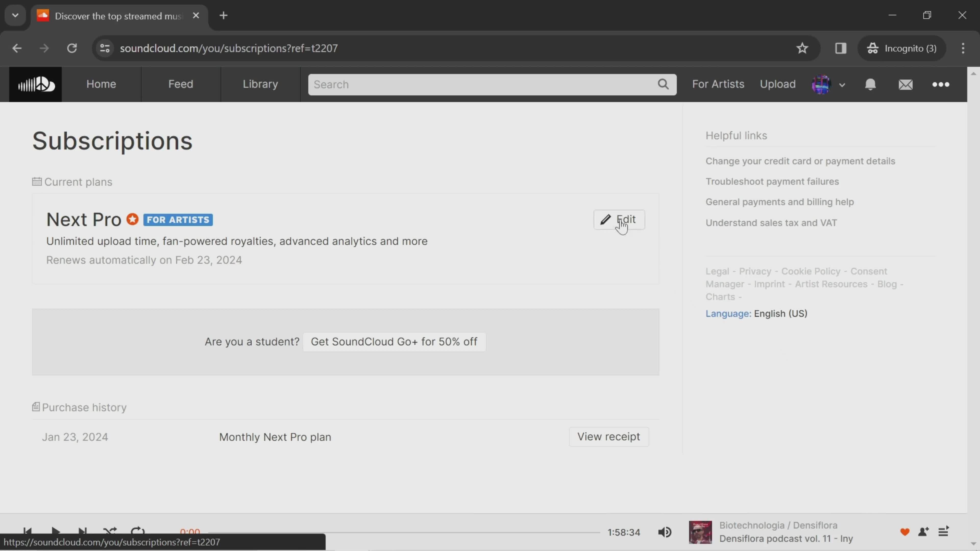Click the now-playing track artwork

[700, 532]
